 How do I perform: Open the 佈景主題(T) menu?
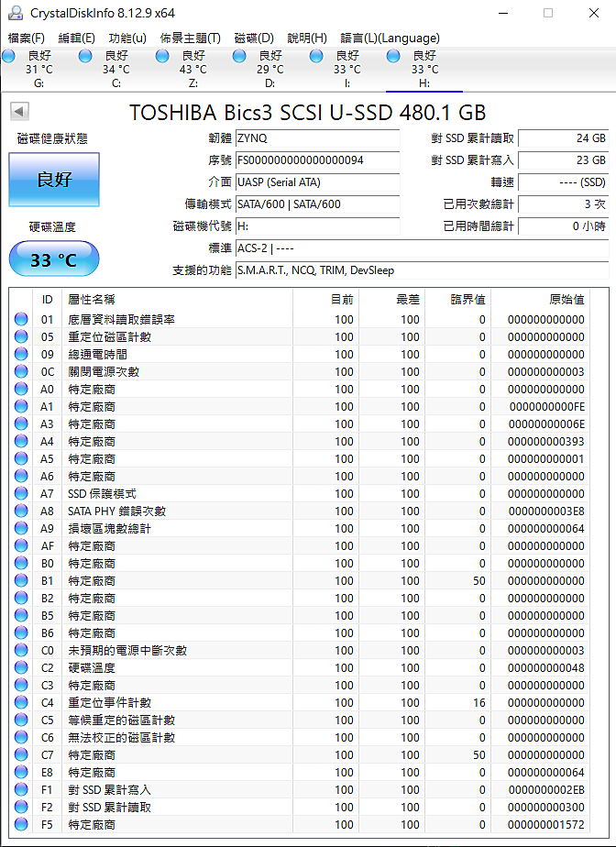190,38
